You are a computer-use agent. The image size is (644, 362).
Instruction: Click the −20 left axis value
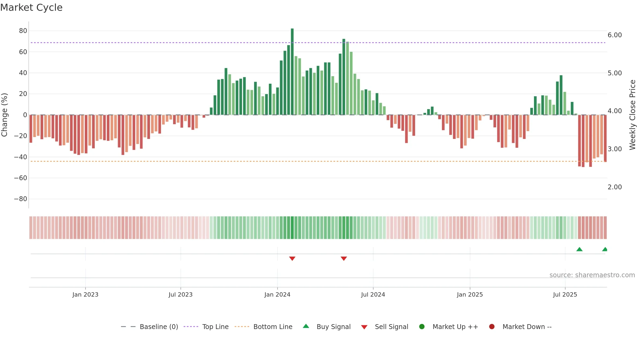pyautogui.click(x=21, y=136)
